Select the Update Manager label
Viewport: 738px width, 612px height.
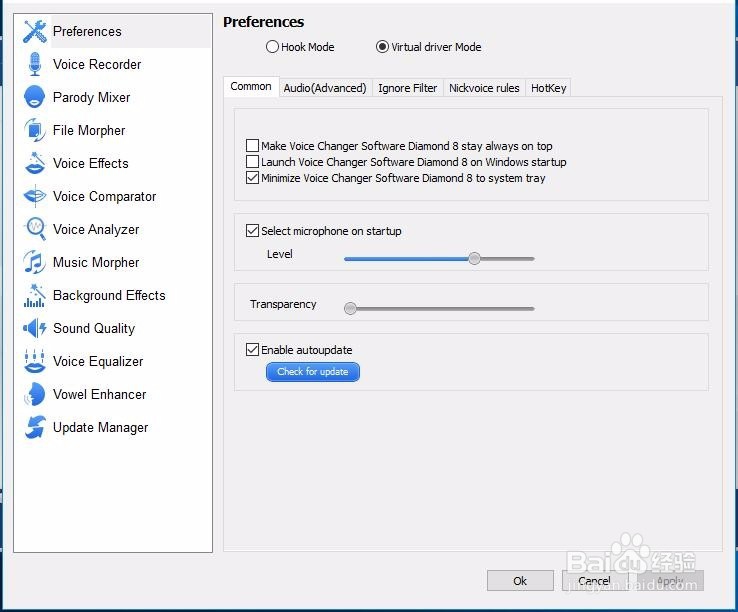click(x=101, y=427)
